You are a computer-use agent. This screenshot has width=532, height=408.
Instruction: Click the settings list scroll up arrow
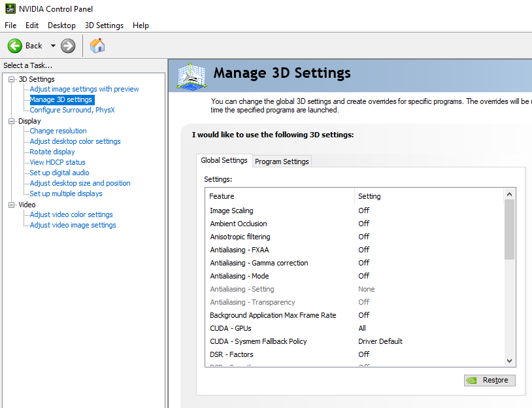[509, 194]
